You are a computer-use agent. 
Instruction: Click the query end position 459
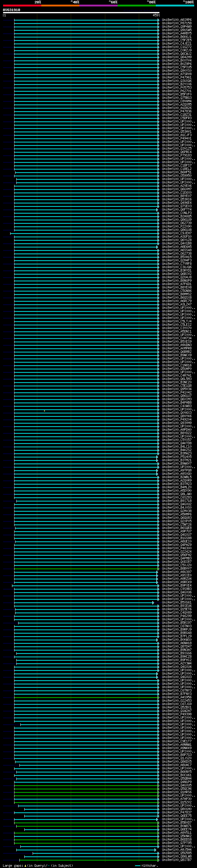pos(155,15)
